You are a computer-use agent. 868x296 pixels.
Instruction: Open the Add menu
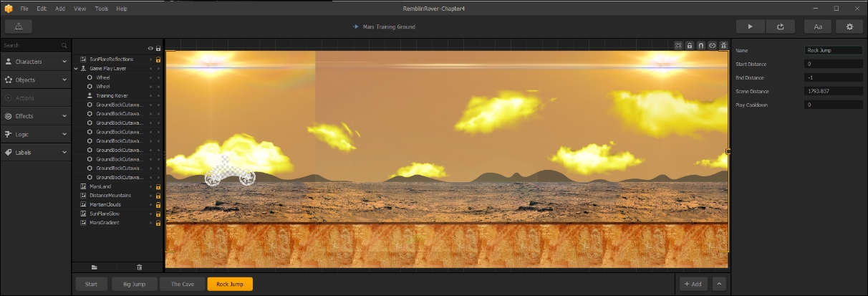(x=60, y=9)
